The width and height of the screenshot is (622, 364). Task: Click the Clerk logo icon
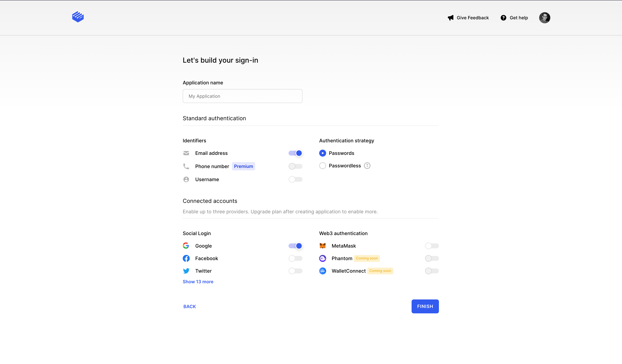[78, 17]
